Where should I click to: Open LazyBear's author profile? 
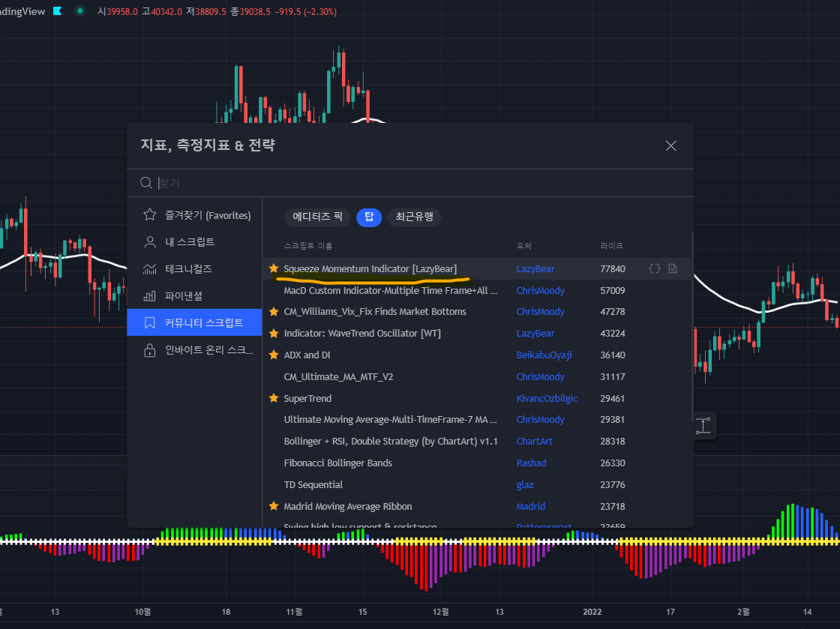[535, 268]
